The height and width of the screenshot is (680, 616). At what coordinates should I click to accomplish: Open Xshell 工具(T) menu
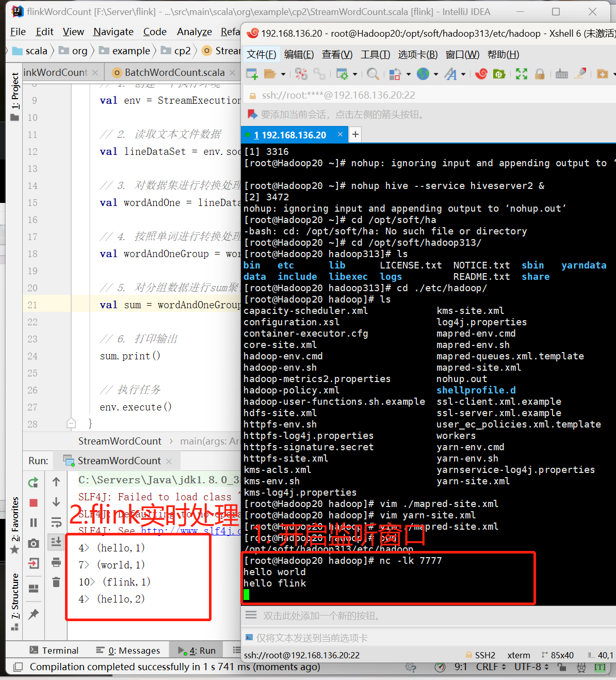[x=375, y=55]
